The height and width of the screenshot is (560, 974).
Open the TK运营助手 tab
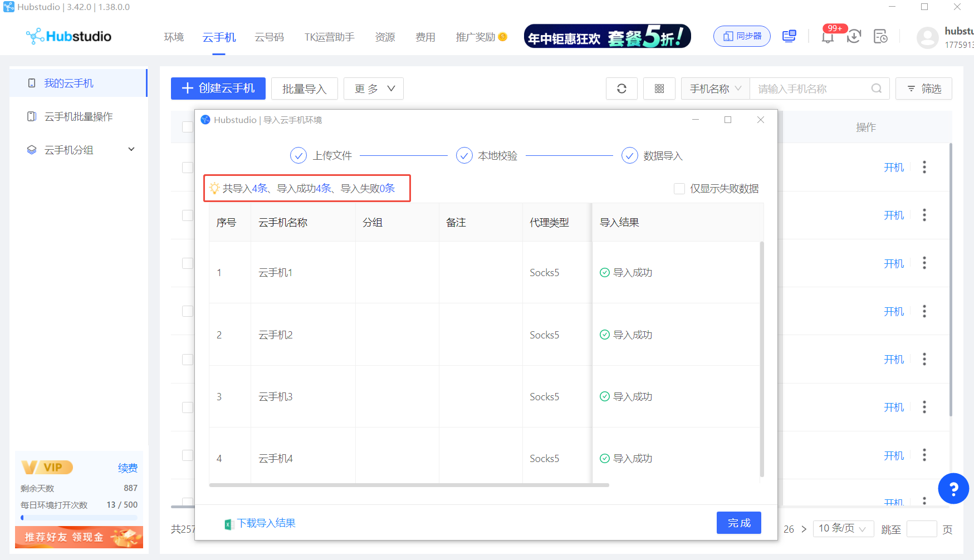tap(329, 37)
